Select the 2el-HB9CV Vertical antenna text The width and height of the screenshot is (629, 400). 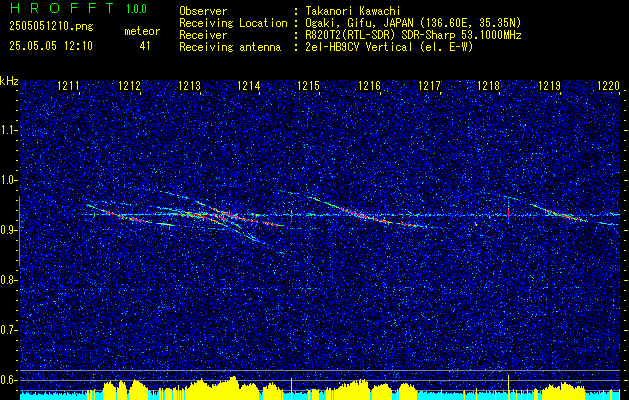tap(389, 47)
